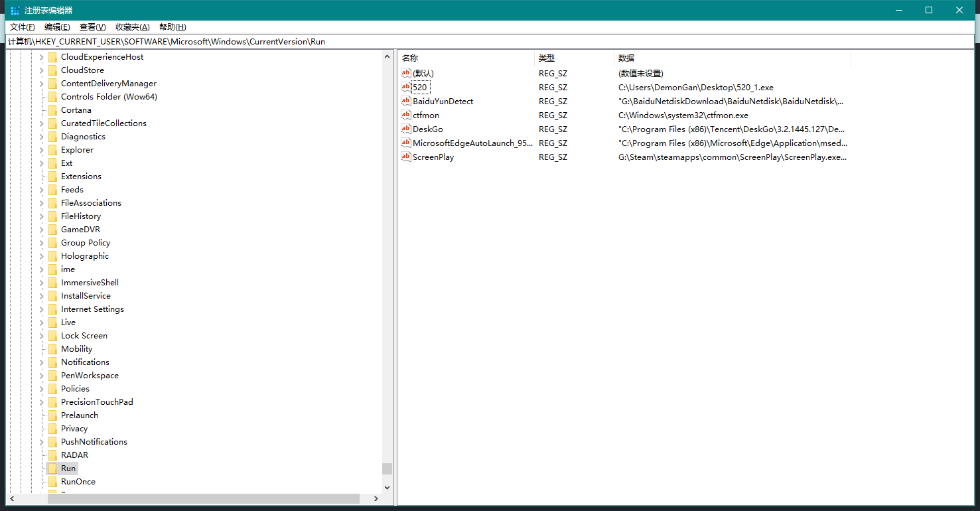
Task: Click the Mobility folder icon
Action: (52, 348)
